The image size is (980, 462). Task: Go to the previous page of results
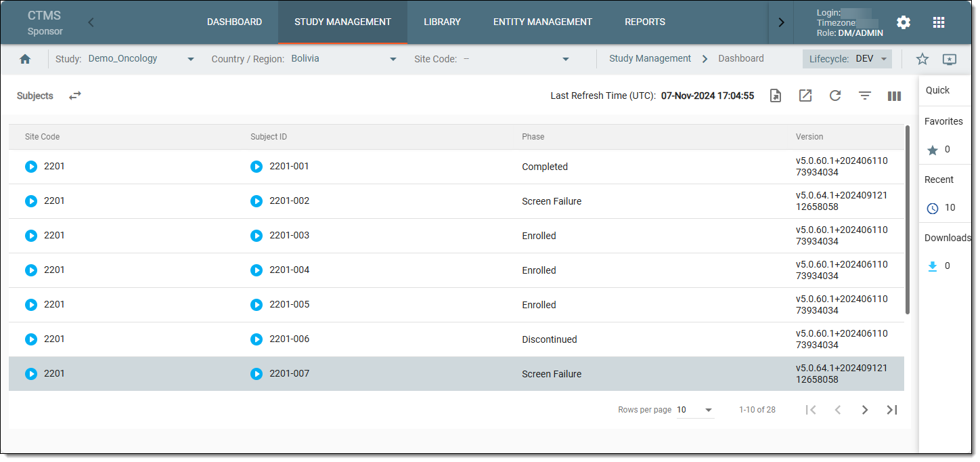point(838,410)
